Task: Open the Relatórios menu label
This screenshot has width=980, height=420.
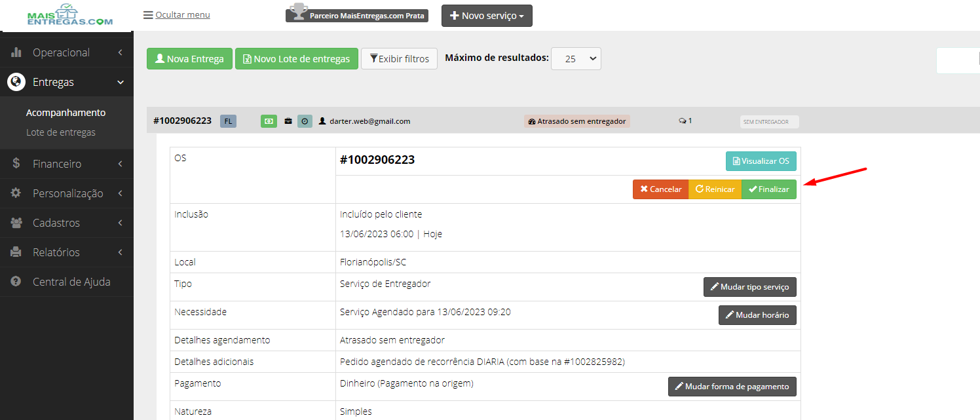Action: click(x=56, y=252)
